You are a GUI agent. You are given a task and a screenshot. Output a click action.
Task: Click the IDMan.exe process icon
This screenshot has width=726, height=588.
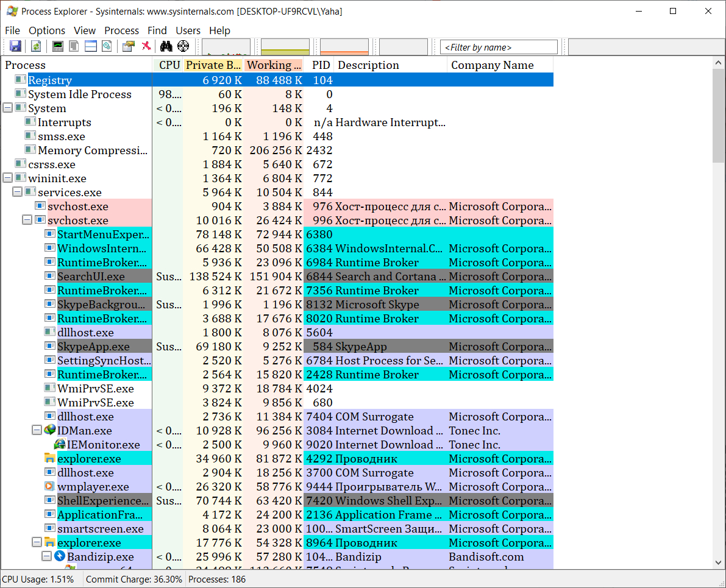coord(49,430)
